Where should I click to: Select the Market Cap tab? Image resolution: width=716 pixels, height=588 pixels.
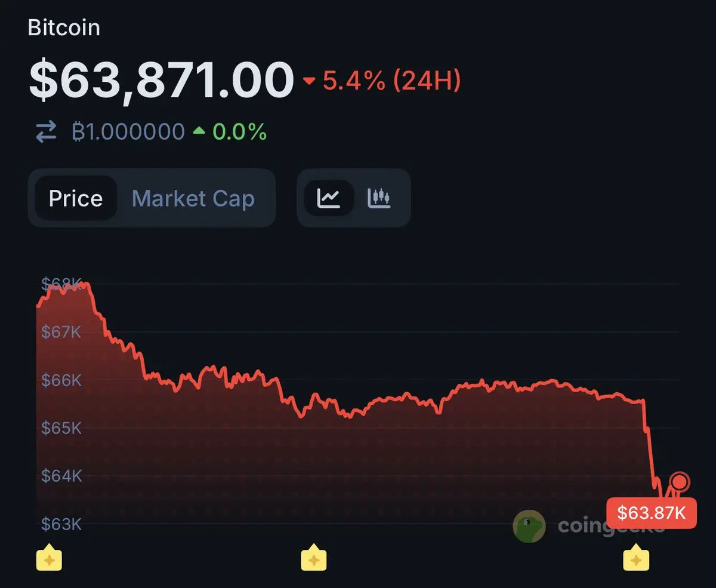[x=193, y=198]
